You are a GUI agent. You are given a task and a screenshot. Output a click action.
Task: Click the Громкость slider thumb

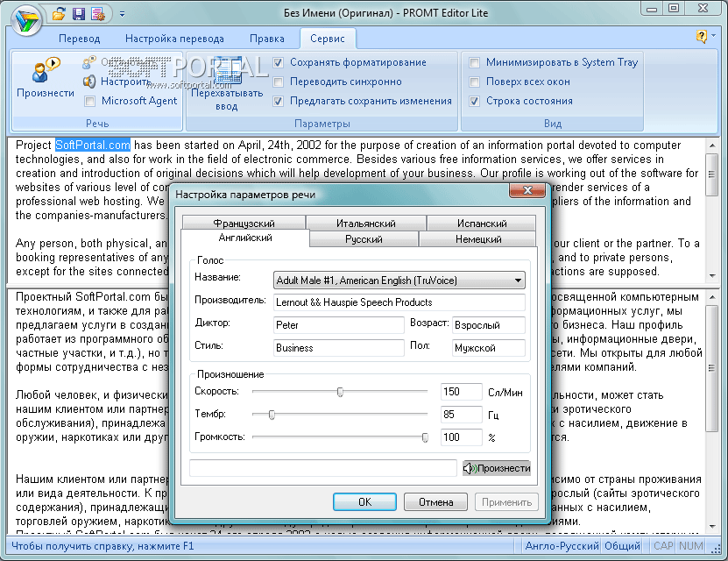[425, 437]
